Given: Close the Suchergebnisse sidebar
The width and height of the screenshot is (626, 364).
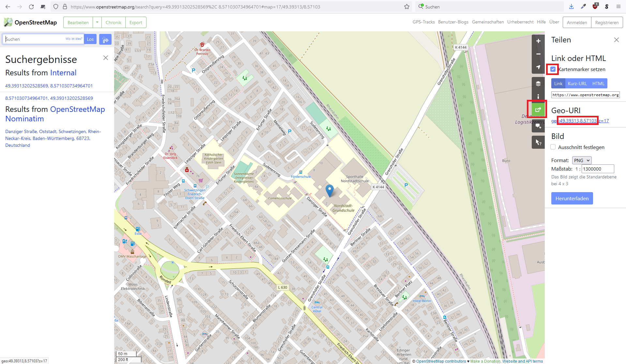Looking at the screenshot, I should click(x=106, y=58).
